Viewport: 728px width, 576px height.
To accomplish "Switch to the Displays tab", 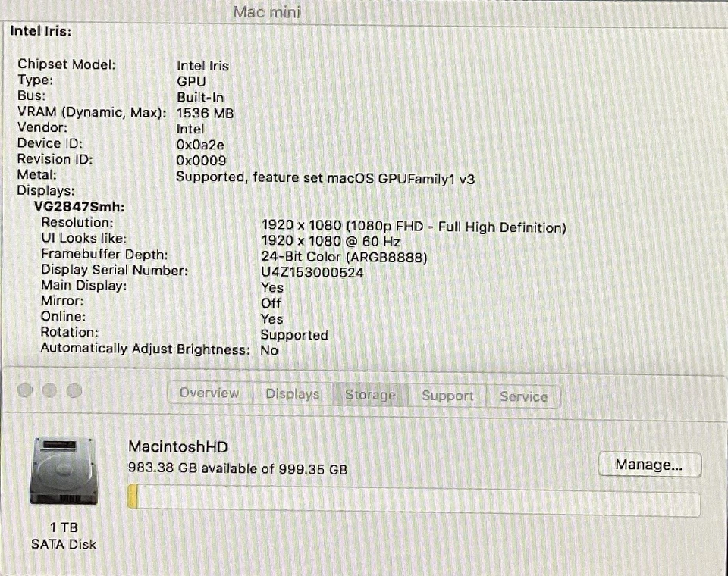I will [291, 393].
